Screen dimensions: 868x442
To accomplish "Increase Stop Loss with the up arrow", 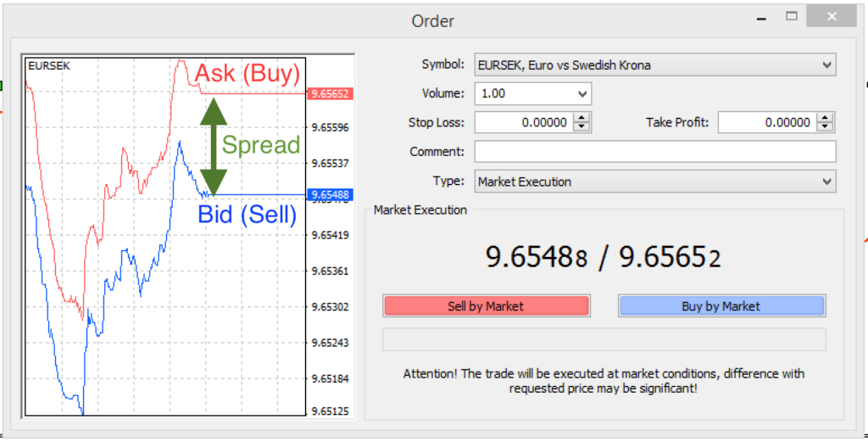I will pos(581,118).
